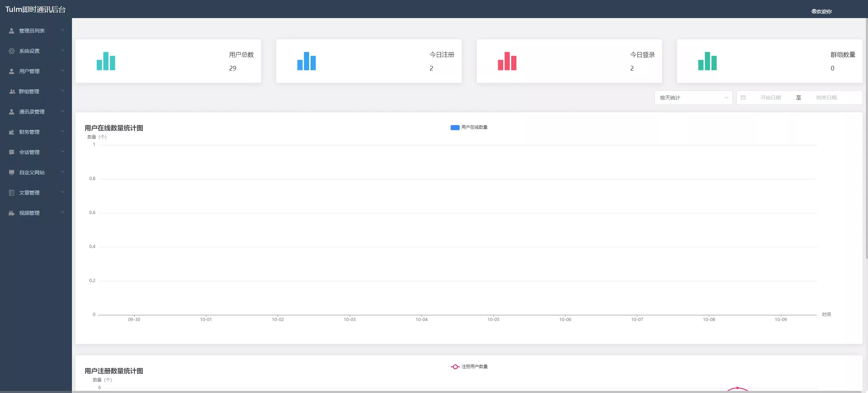Click the system settings gear icon
The image size is (868, 393).
click(x=12, y=51)
